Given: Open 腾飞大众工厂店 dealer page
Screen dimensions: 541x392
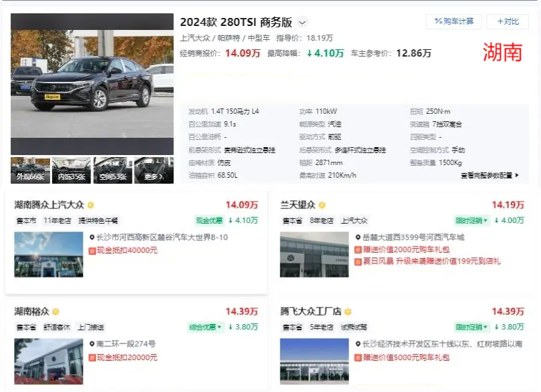Looking at the screenshot, I should click(x=310, y=311).
